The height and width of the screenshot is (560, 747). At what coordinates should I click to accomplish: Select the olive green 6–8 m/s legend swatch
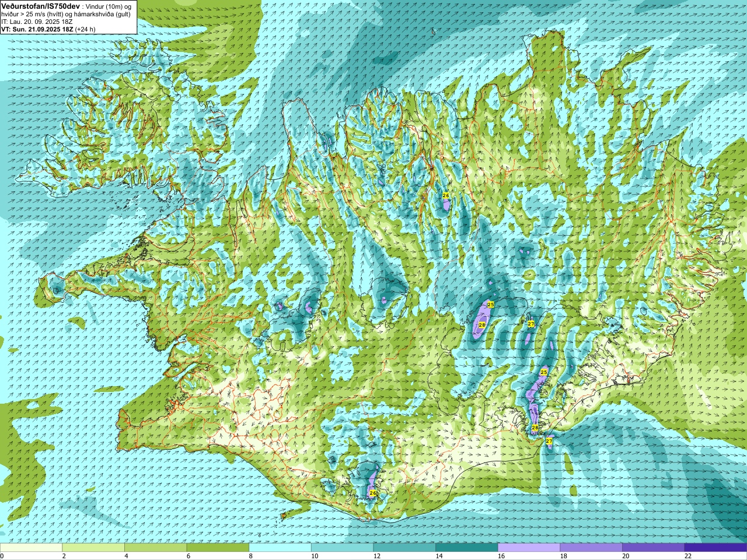pyautogui.click(x=218, y=548)
